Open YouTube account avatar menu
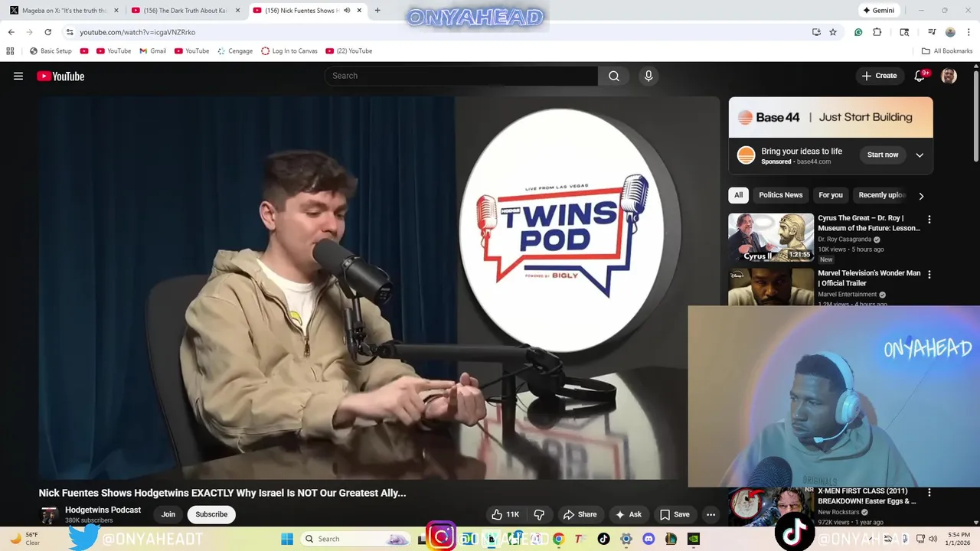 click(x=949, y=76)
